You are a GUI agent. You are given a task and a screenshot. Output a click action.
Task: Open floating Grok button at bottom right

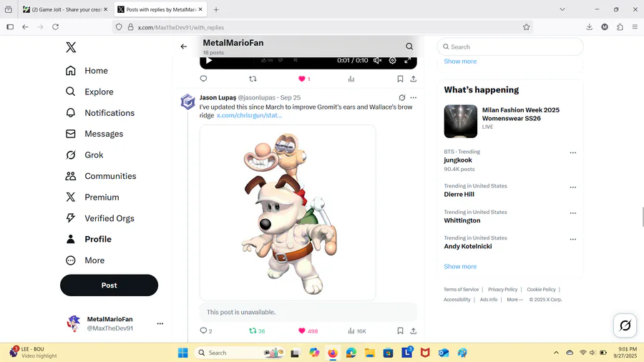point(625,326)
